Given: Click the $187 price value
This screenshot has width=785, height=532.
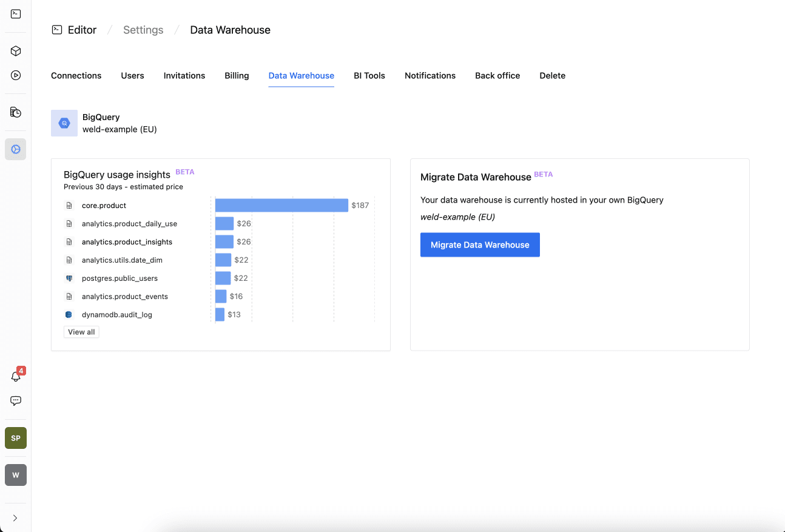Looking at the screenshot, I should [x=360, y=205].
